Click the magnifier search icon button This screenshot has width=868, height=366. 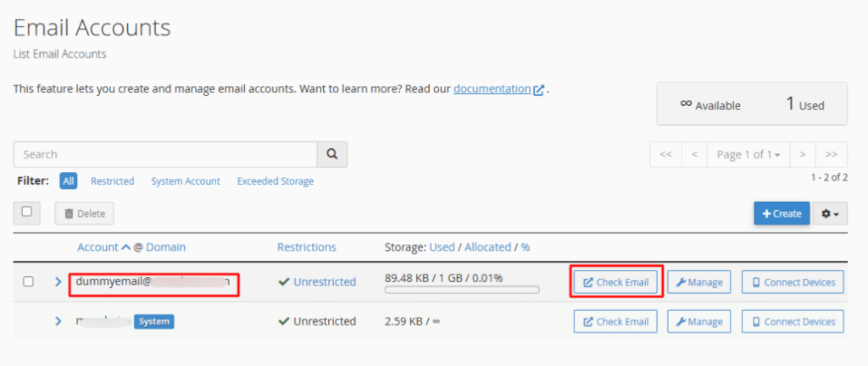pyautogui.click(x=332, y=154)
